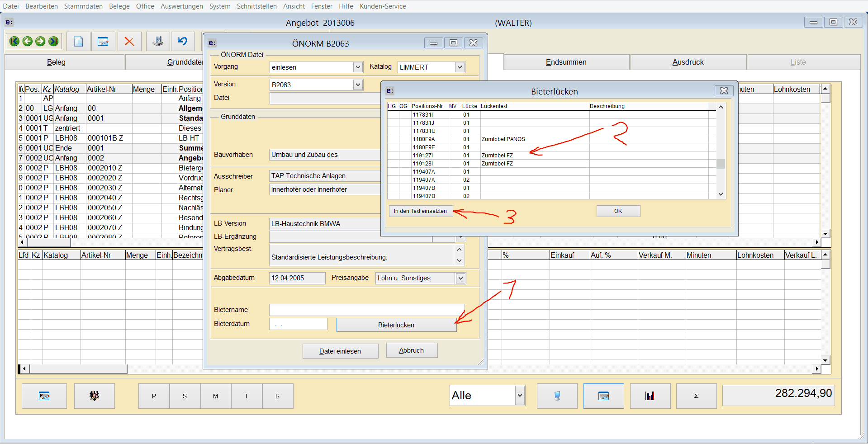Click the Bieterdatum input field

click(x=298, y=324)
